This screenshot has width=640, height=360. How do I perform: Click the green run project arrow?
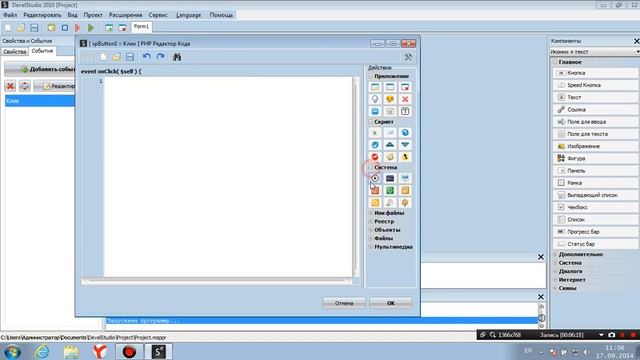click(x=91, y=28)
